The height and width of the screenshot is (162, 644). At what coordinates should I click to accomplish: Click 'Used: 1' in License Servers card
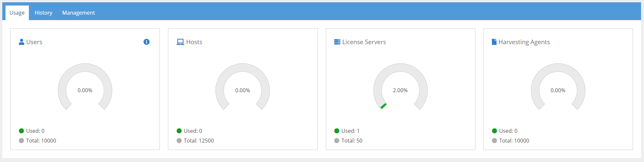point(351,131)
